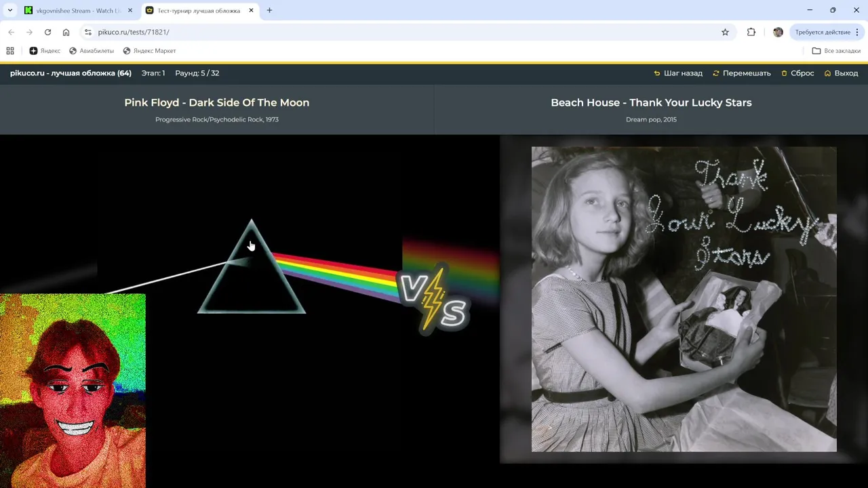Minimize the browser window
This screenshot has height=488, width=868.
810,10
